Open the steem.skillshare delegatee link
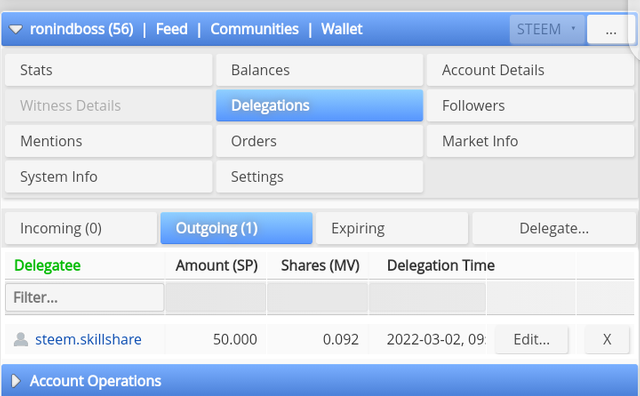 tap(88, 340)
